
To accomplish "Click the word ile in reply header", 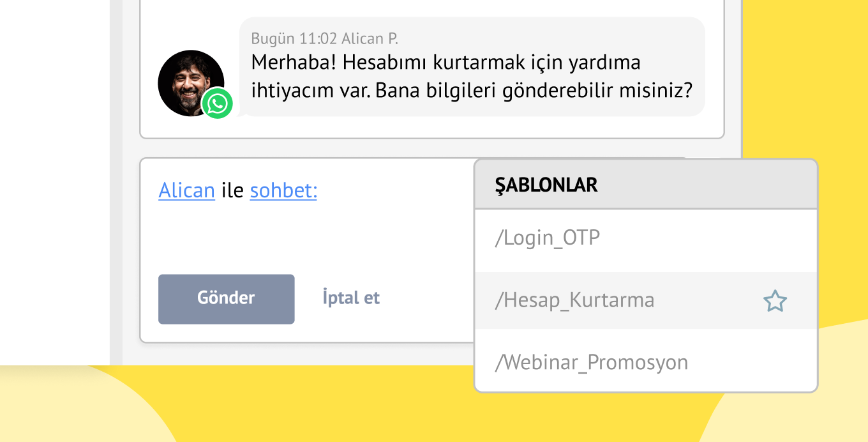I will [x=232, y=190].
